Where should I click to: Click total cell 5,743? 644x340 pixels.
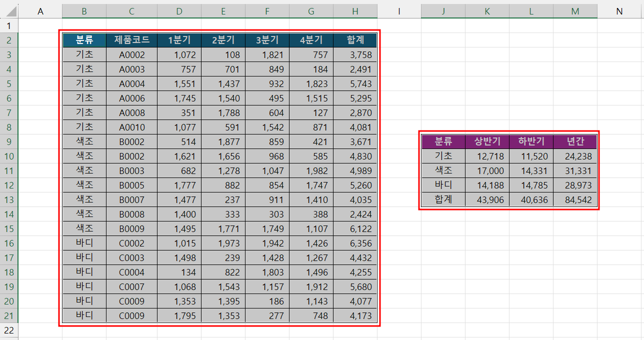[x=355, y=84]
